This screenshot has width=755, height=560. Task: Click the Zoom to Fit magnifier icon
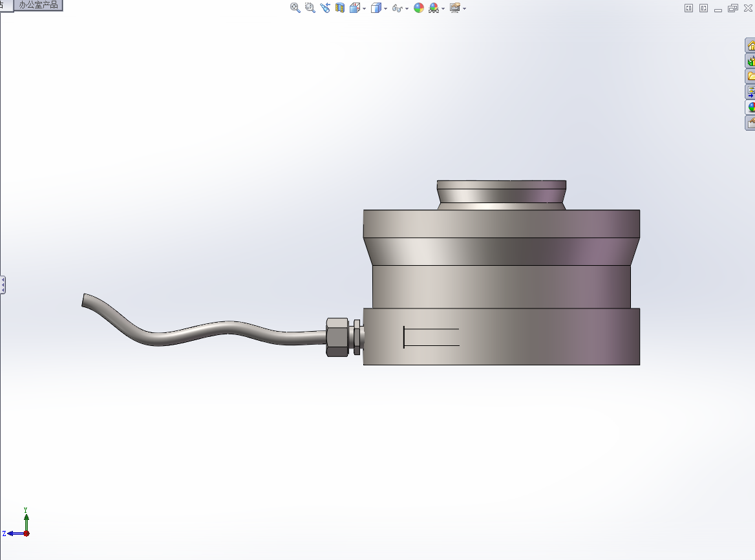pyautogui.click(x=295, y=8)
